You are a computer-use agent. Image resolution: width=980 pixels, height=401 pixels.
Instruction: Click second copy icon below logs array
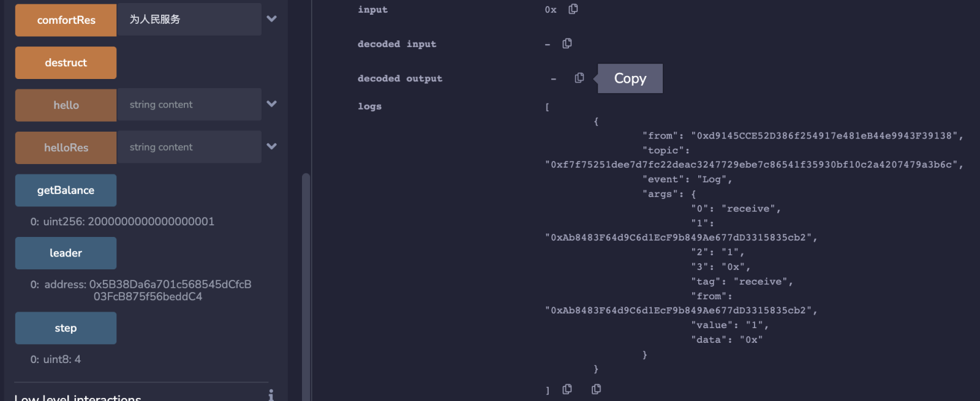tap(596, 389)
